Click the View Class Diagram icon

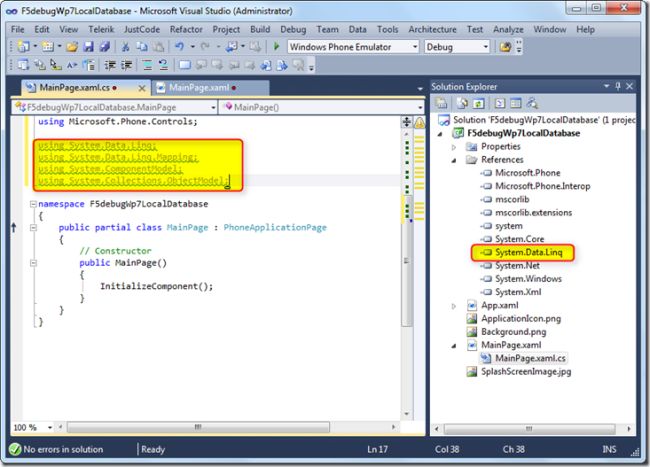pos(532,103)
